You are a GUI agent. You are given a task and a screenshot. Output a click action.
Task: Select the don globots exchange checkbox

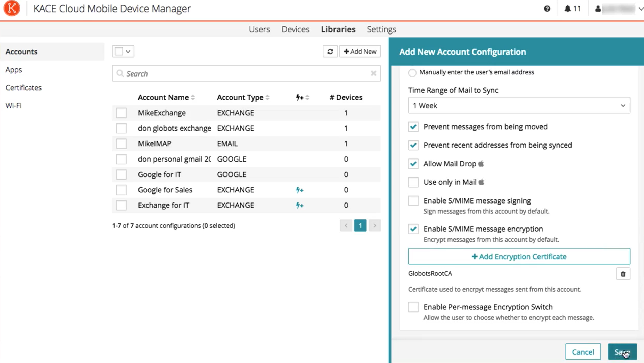click(121, 128)
